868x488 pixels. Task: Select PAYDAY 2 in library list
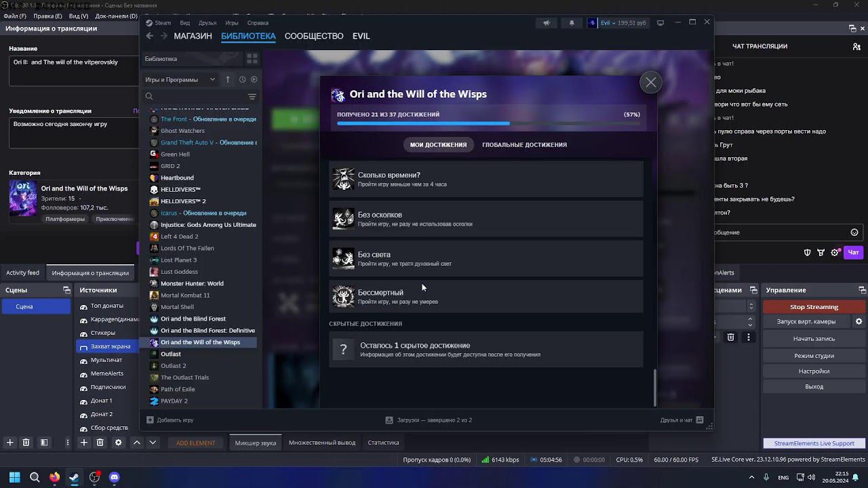174,401
